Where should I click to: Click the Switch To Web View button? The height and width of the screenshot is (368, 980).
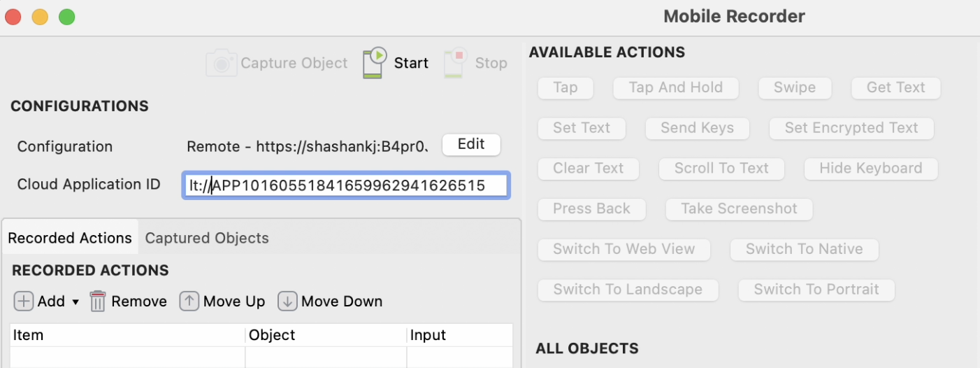(x=624, y=249)
